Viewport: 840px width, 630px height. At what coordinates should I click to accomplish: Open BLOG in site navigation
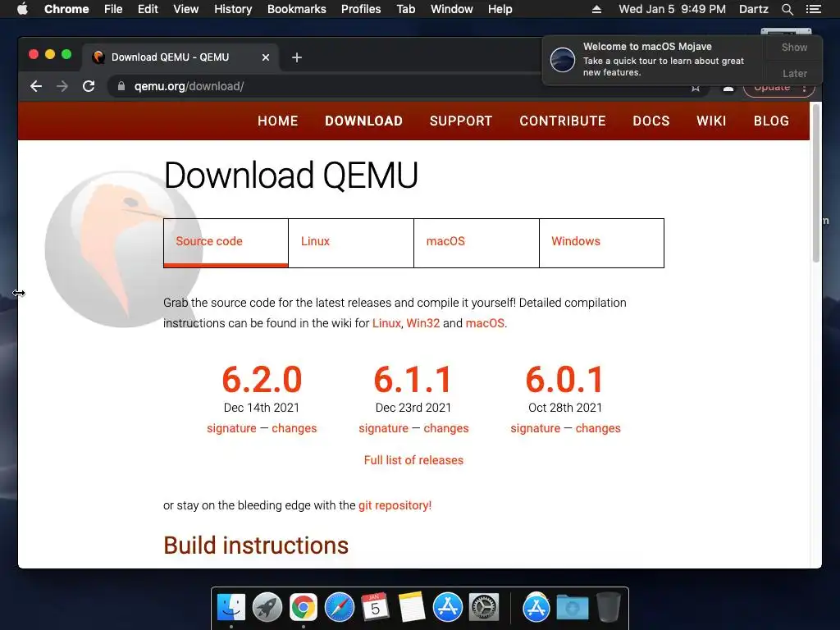click(771, 121)
